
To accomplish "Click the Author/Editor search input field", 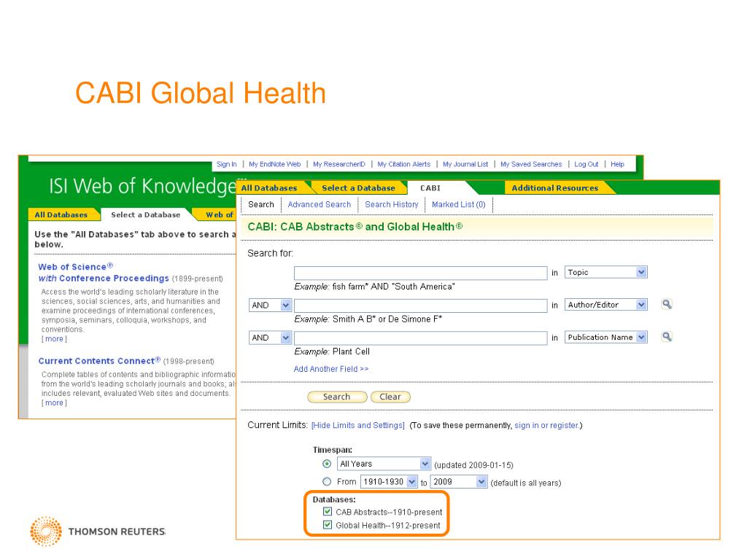I will coord(421,306).
